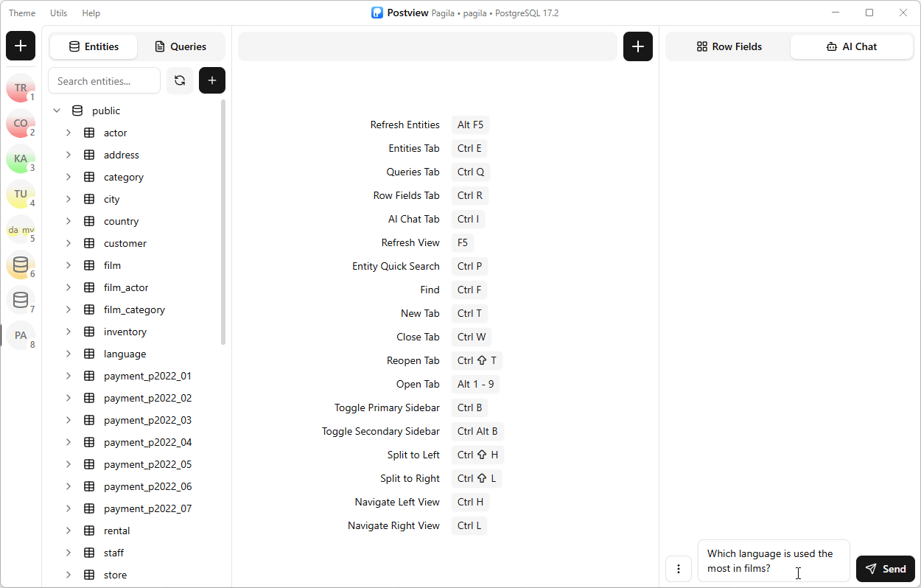Viewport: 921px width, 588px height.
Task: Expand the actor table
Action: (69, 133)
